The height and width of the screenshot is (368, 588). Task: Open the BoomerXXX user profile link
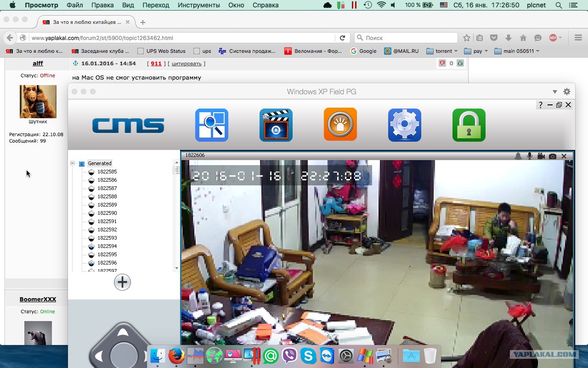point(38,299)
